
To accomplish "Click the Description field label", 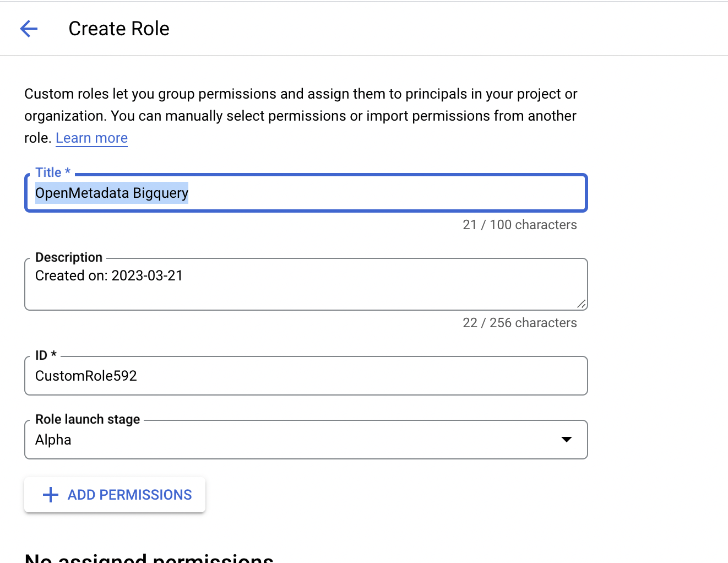I will (x=68, y=257).
